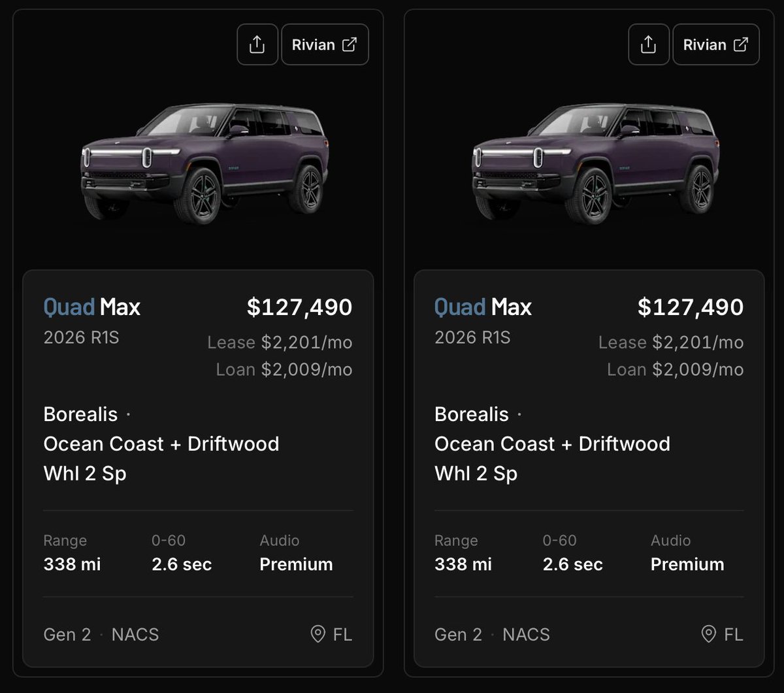Click $127,490 price on right card
784x693 pixels.
691,307
